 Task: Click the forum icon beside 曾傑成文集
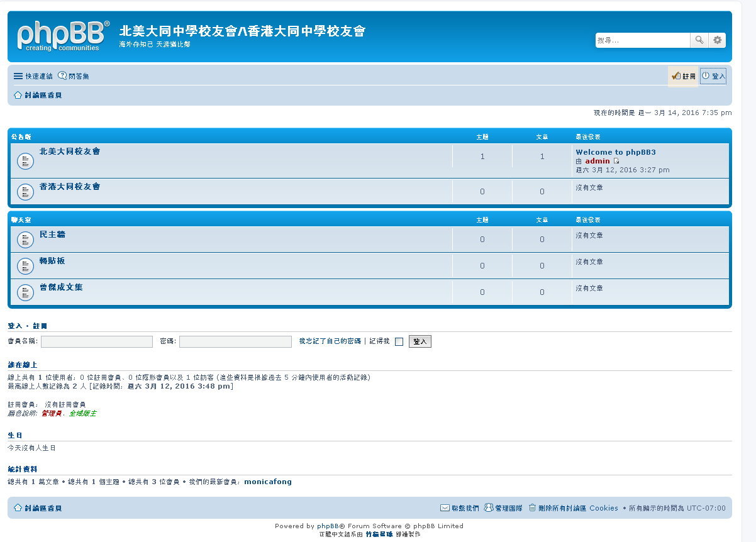click(25, 292)
